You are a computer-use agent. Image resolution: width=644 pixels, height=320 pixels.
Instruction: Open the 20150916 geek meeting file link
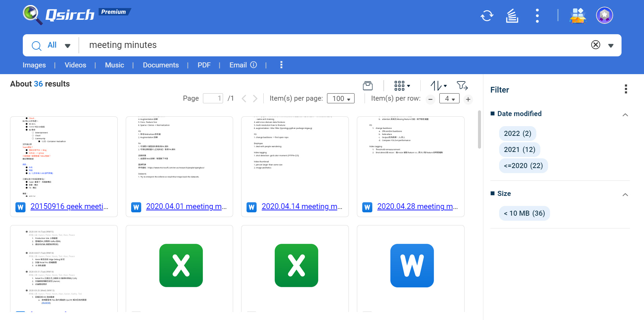pos(69,207)
